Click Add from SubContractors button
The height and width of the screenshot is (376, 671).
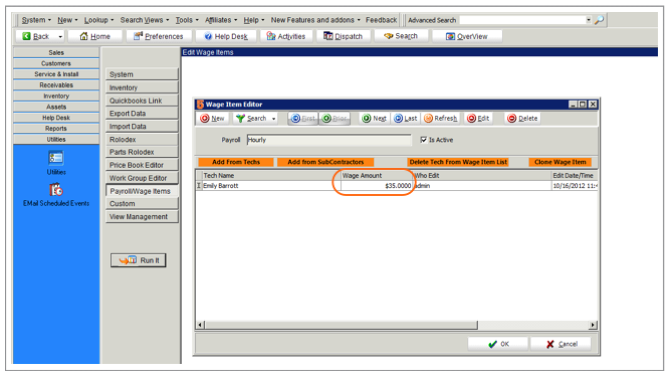click(325, 162)
